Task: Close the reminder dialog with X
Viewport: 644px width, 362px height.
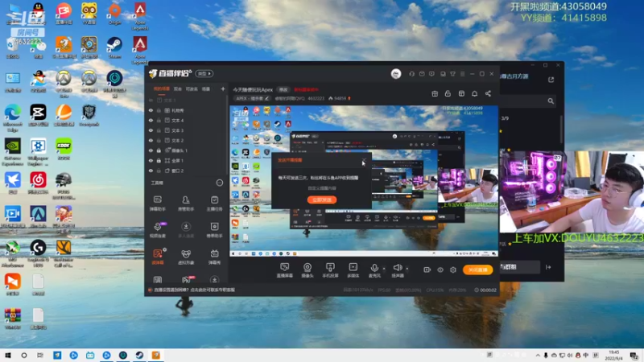Action: tap(365, 159)
